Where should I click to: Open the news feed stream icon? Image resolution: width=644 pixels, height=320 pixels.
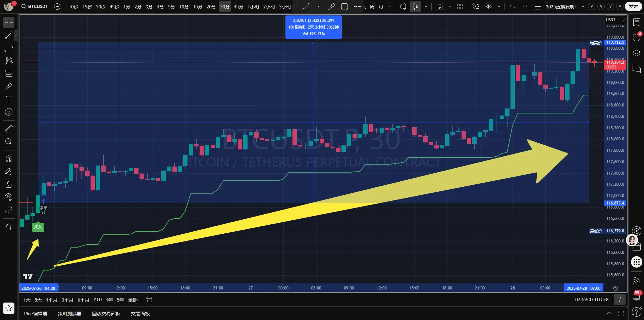[636, 281]
